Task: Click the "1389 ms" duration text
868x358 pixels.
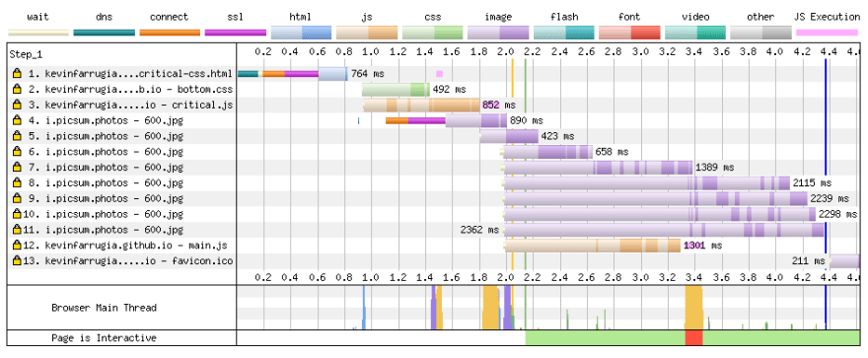Action: (715, 167)
